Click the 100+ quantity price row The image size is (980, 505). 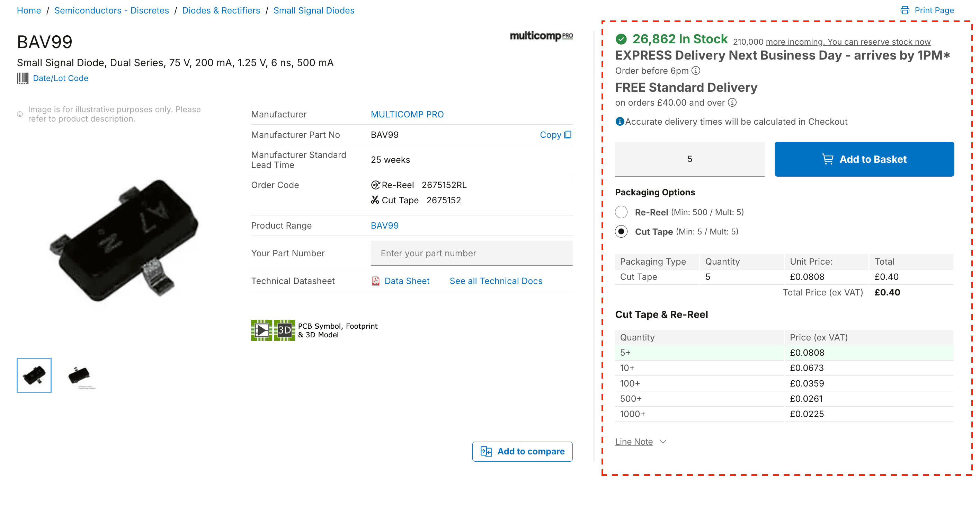(x=784, y=384)
